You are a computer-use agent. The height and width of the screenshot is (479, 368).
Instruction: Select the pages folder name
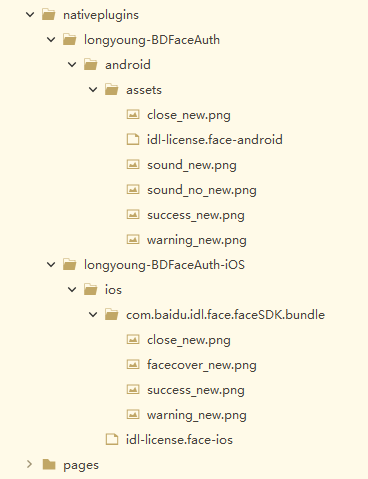click(x=81, y=465)
